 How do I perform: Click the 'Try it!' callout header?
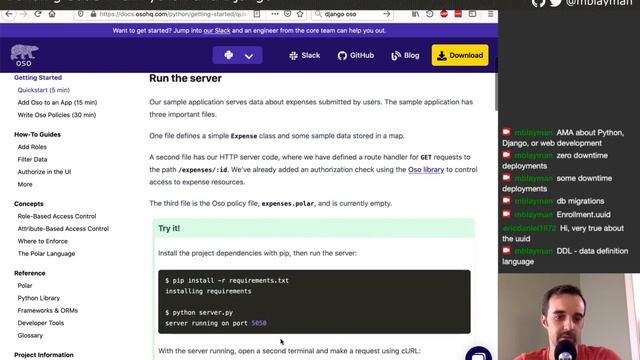pyautogui.click(x=313, y=228)
